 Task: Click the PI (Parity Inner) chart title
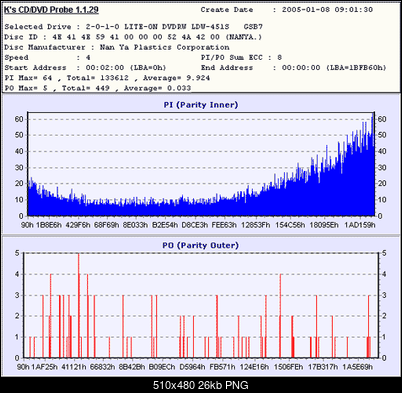[201, 105]
